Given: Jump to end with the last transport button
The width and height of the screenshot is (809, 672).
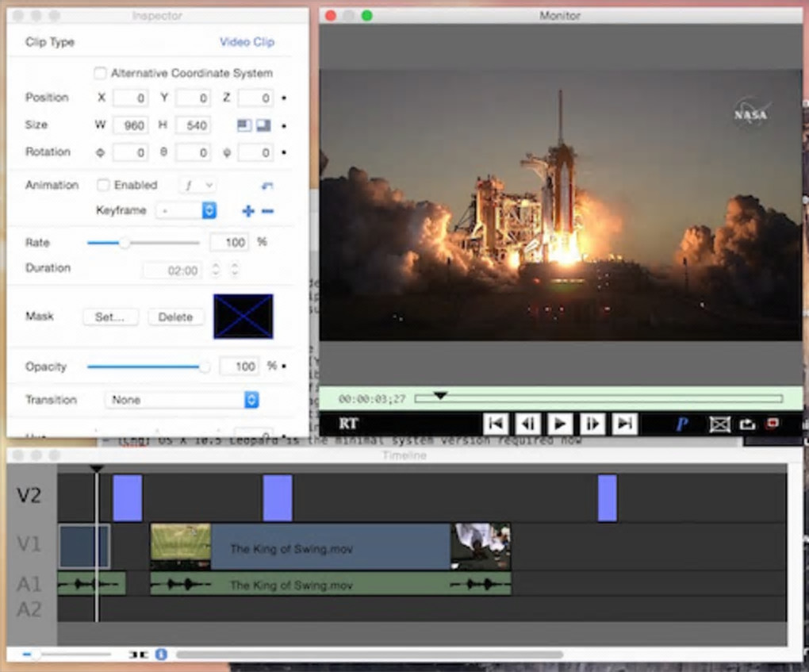Looking at the screenshot, I should [x=624, y=424].
